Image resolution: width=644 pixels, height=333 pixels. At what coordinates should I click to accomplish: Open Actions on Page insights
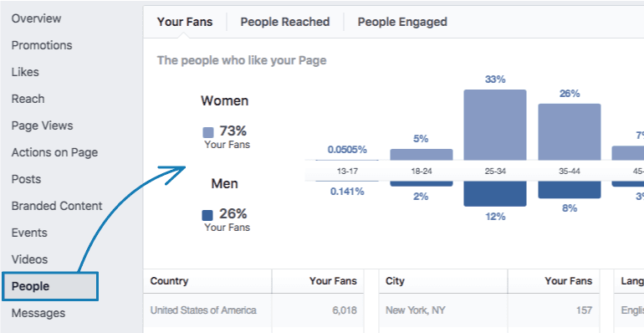[54, 152]
